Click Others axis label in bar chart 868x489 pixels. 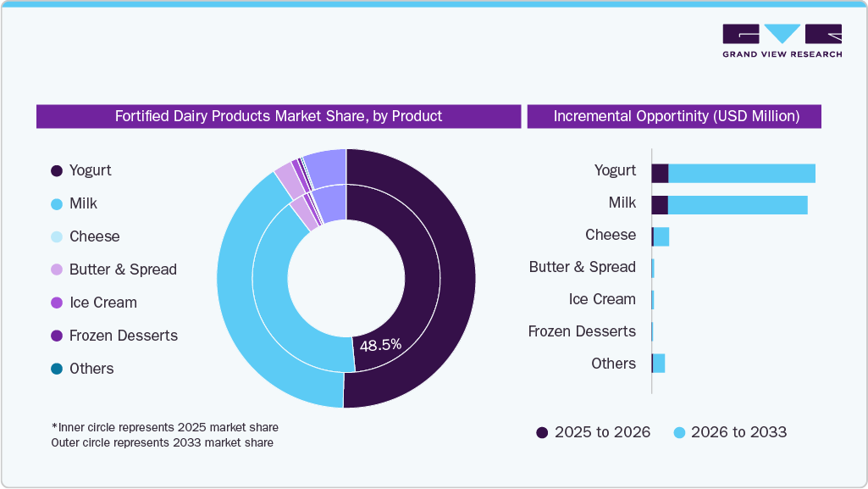coord(613,364)
